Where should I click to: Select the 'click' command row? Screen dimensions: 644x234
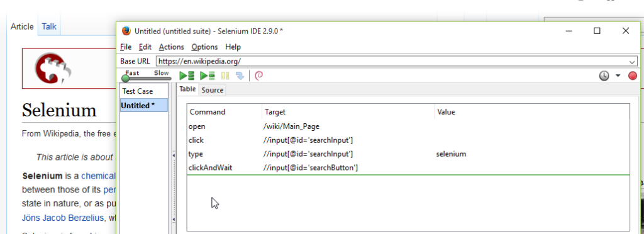pyautogui.click(x=408, y=140)
